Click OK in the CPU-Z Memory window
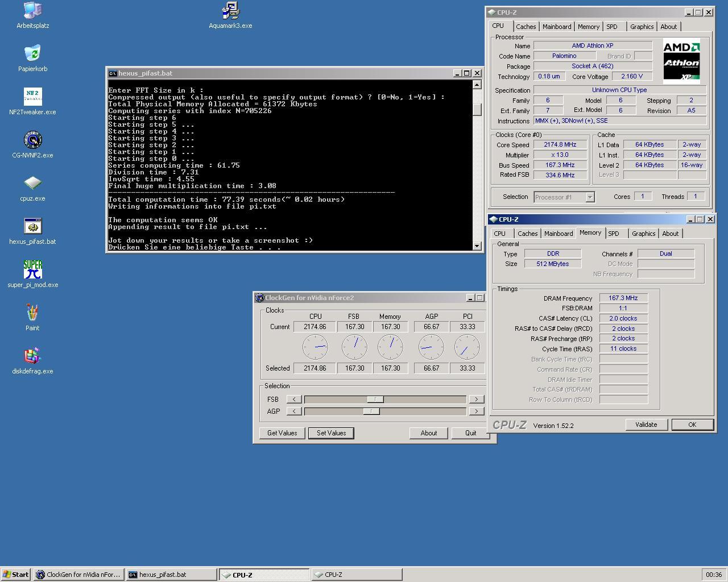 tap(692, 425)
